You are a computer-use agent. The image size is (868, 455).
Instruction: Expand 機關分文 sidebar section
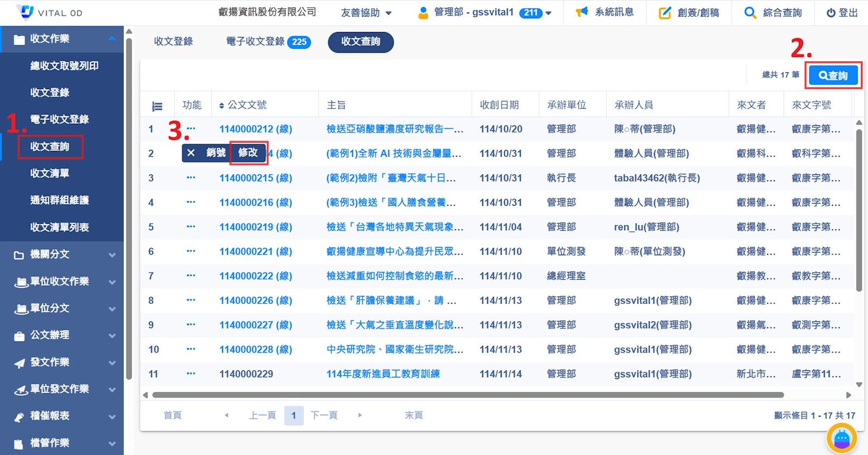point(62,255)
